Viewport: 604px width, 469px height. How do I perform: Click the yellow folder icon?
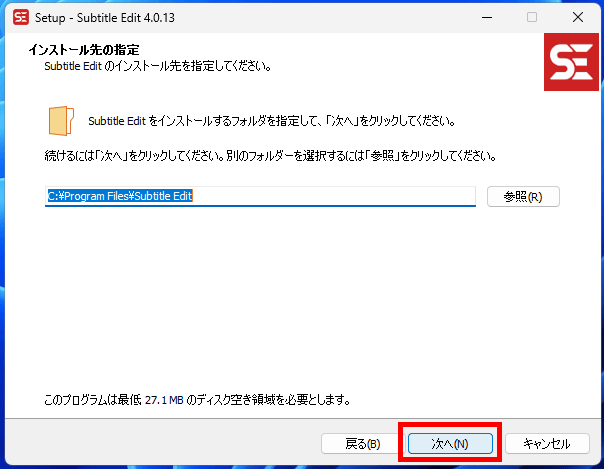pos(61,121)
